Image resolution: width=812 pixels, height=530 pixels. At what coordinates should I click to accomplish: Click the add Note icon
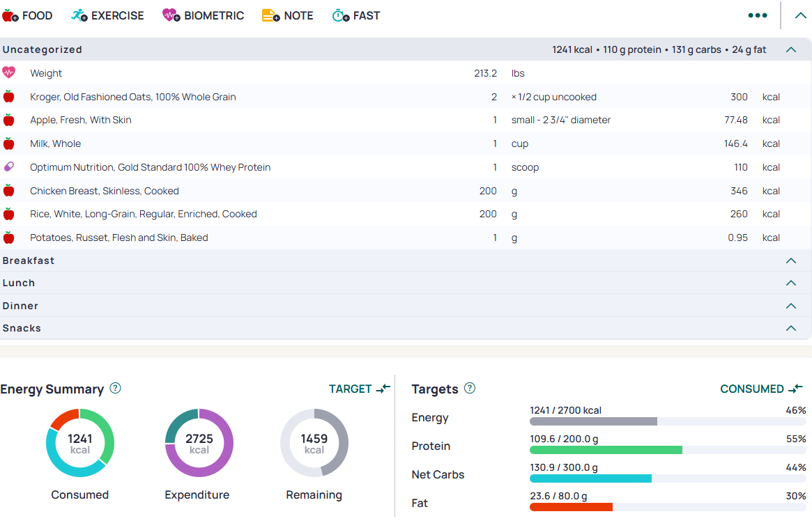coord(270,15)
